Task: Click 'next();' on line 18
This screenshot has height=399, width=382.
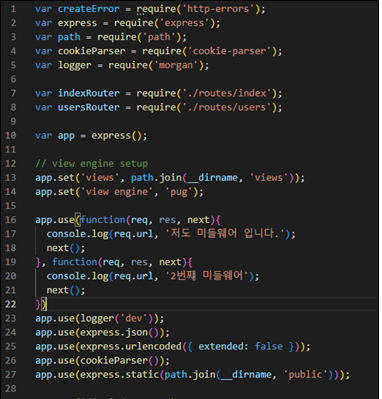Action: pos(66,248)
